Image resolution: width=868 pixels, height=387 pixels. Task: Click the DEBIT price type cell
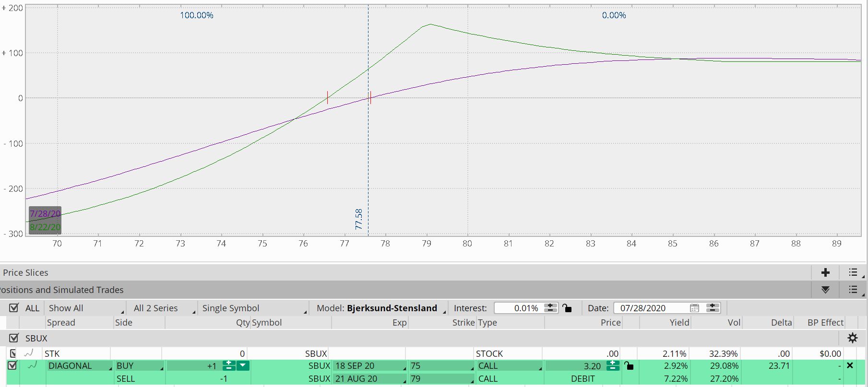click(x=583, y=379)
